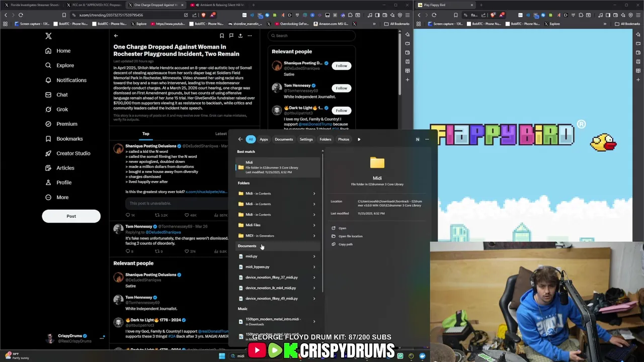Expand the Midi Files folder result
Screen dimensions: 644x362
(314, 225)
